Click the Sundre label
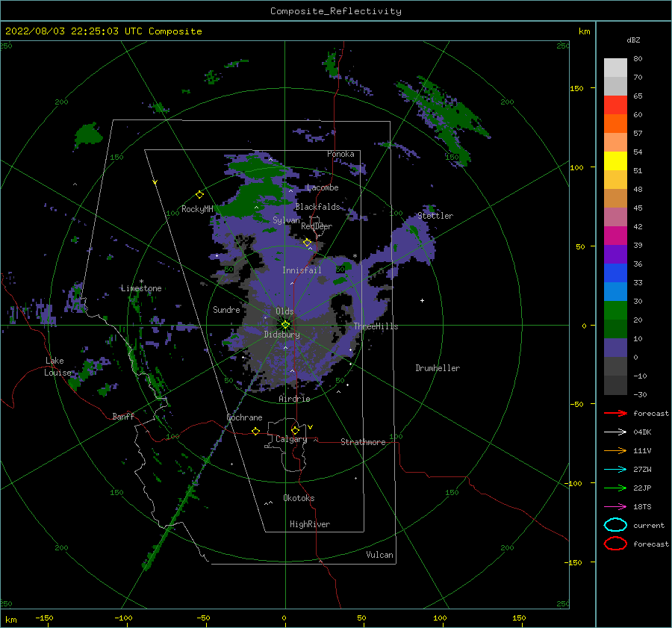 [226, 310]
